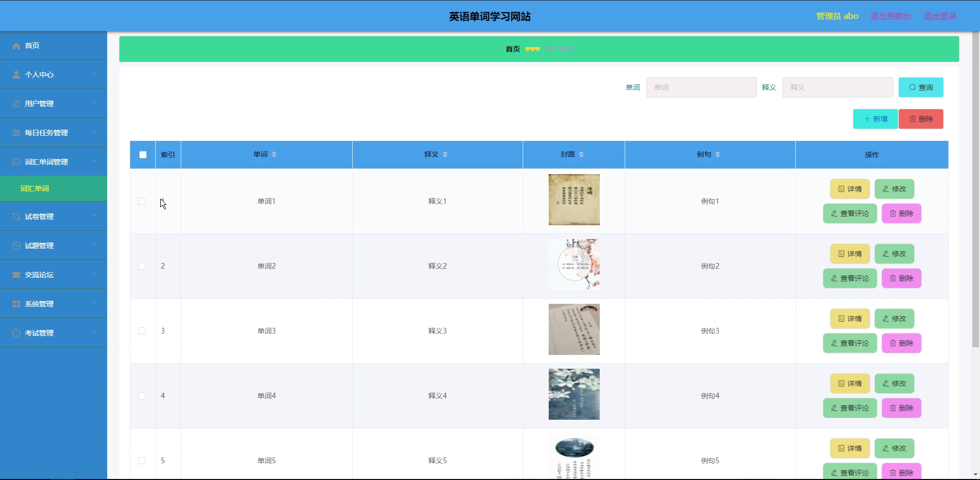
Task: Select the 词汇单词 submenu item
Action: pyautogui.click(x=54, y=189)
